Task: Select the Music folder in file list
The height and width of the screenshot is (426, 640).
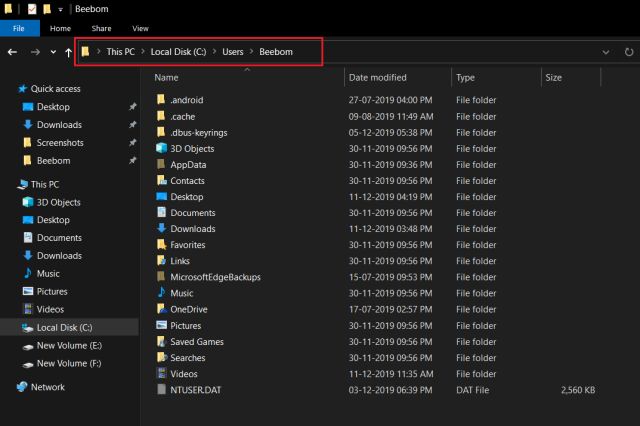Action: (x=182, y=293)
